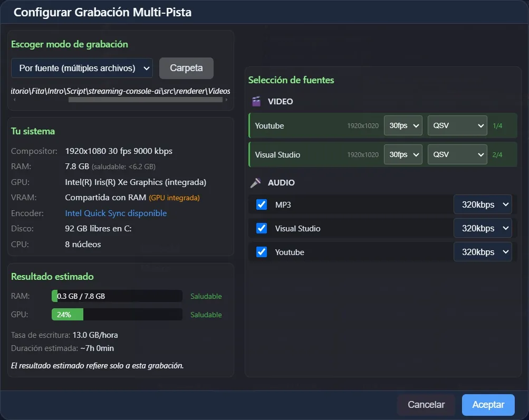Open the QSV encoder dropdown for Visual Studio

457,154
